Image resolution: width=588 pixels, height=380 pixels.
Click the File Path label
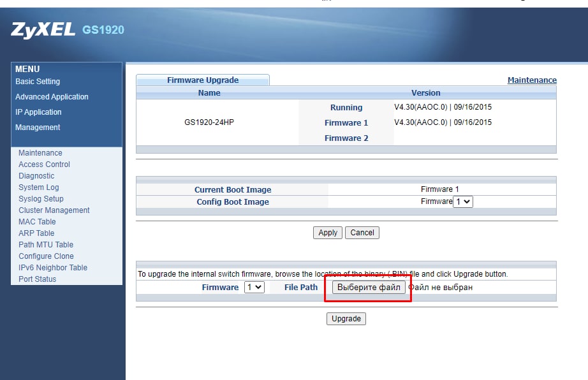coord(301,288)
